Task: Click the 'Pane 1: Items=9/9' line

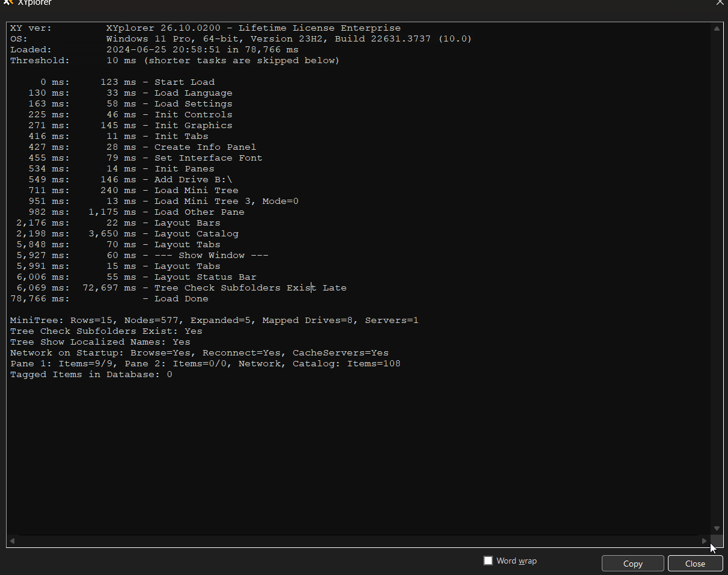Action: 206,363
